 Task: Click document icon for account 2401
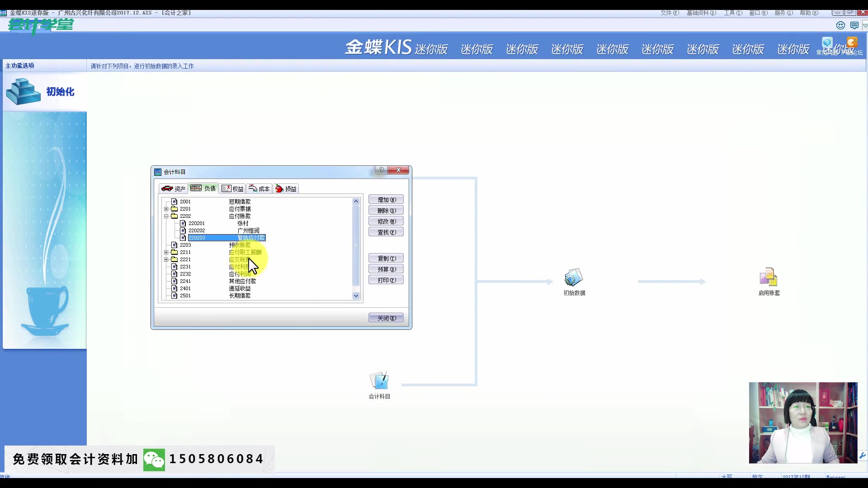[174, 288]
